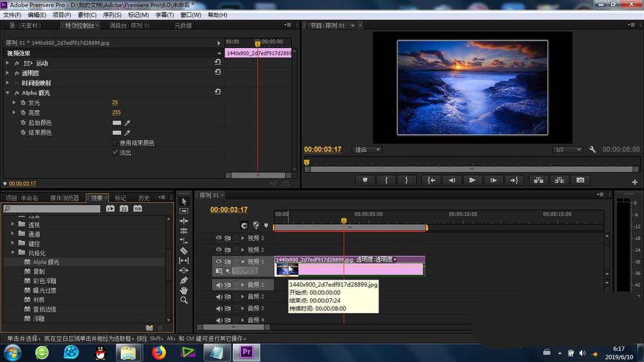Image resolution: width=644 pixels, height=362 pixels.
Task: Expand the 透视 effects folder
Action: coord(12,224)
